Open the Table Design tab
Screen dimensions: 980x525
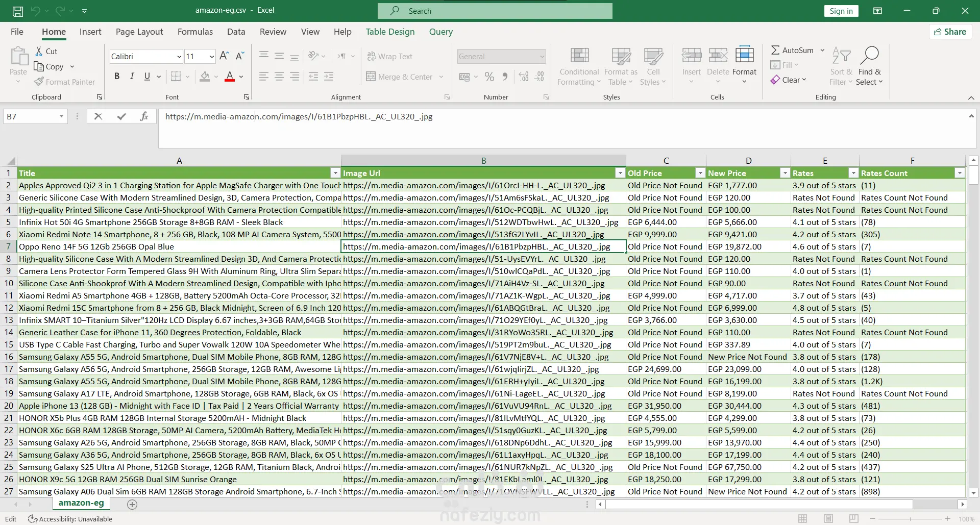(x=390, y=32)
